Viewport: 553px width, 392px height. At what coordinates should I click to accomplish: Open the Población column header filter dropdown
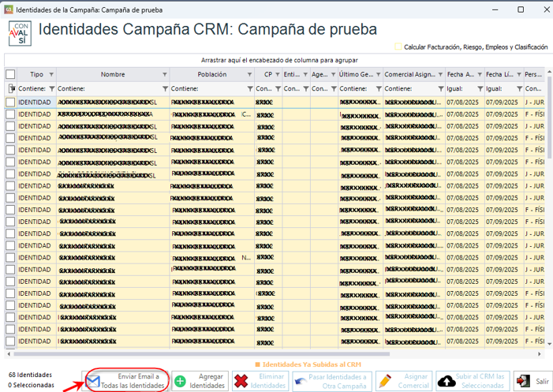(x=248, y=74)
